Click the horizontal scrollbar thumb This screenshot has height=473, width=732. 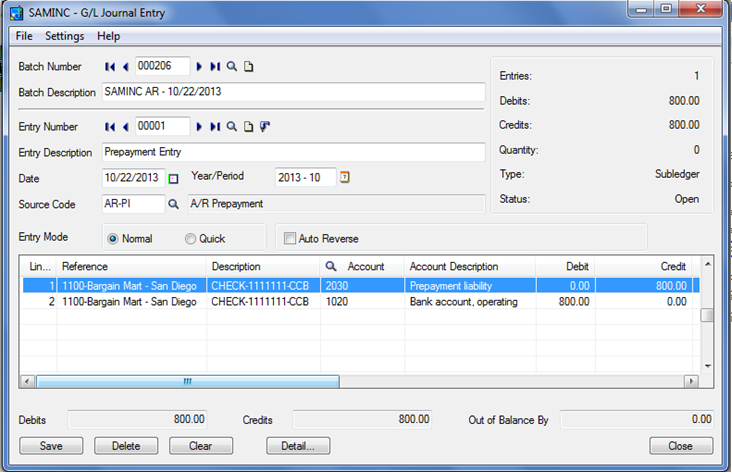[x=188, y=381]
